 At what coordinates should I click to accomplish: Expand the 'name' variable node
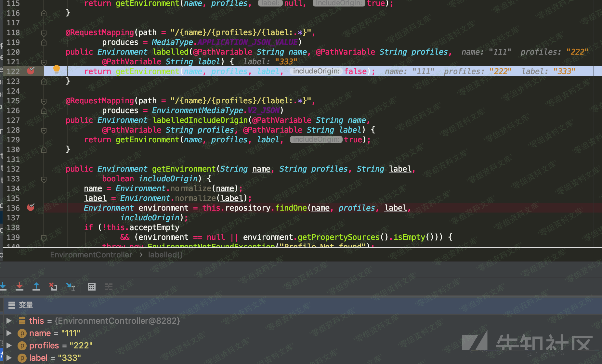[x=9, y=333]
